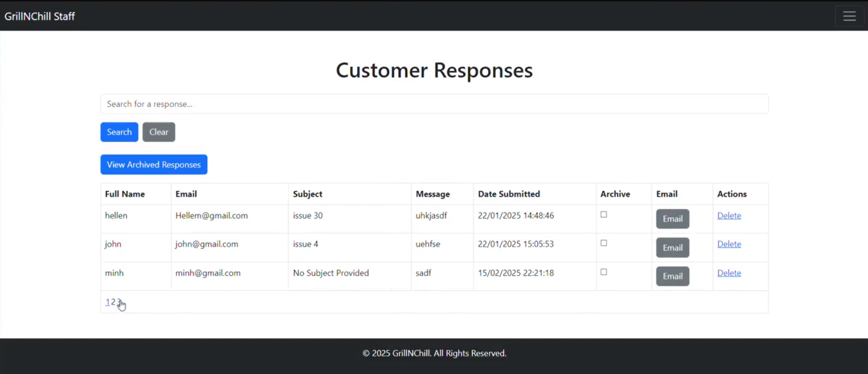
Task: Click the Email button in john's row
Action: pyautogui.click(x=672, y=248)
